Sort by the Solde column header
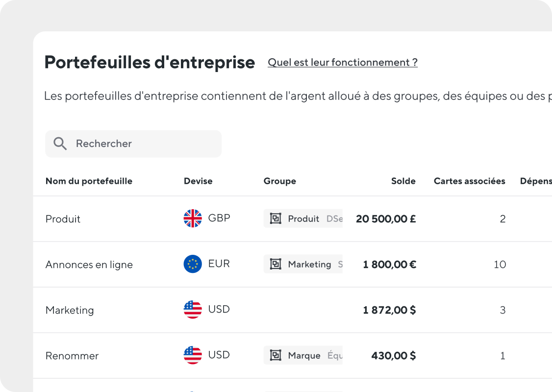 (403, 181)
